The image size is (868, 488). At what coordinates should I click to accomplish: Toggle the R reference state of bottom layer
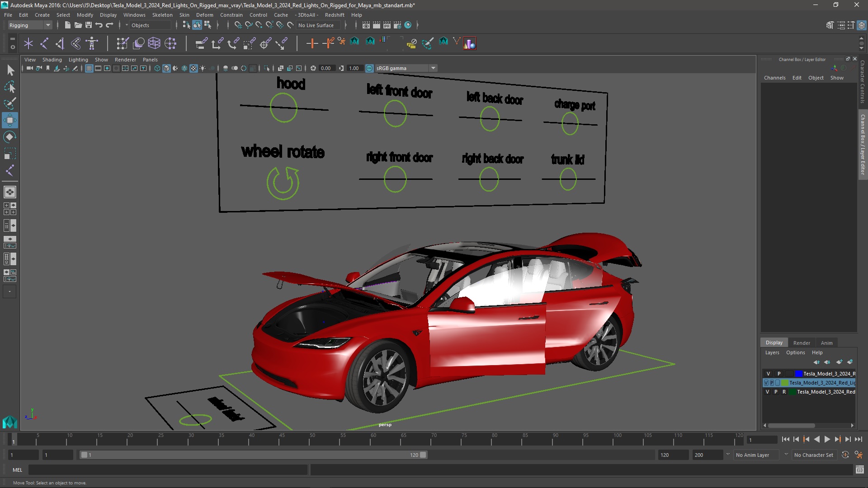click(784, 392)
